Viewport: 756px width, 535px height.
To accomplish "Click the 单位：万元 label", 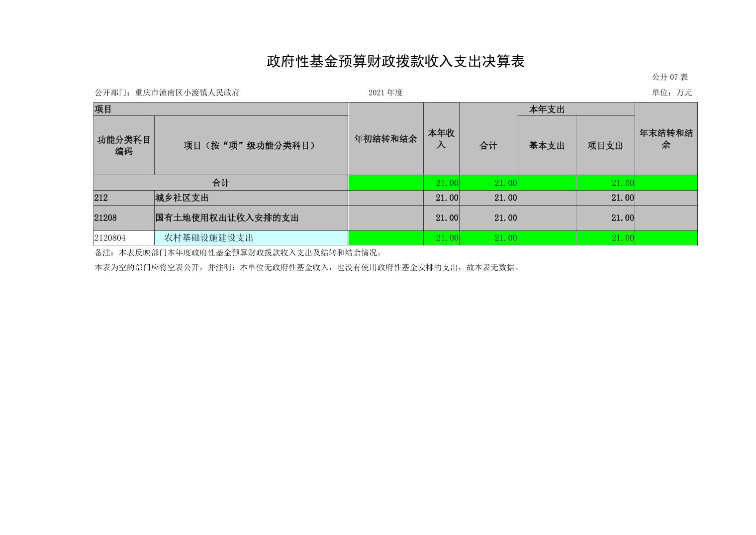I will [x=672, y=93].
